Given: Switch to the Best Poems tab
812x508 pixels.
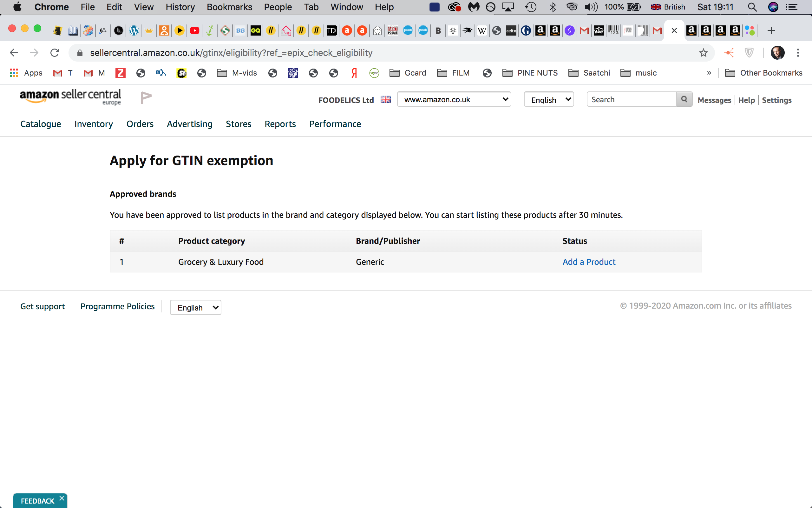Looking at the screenshot, I should (x=393, y=30).
